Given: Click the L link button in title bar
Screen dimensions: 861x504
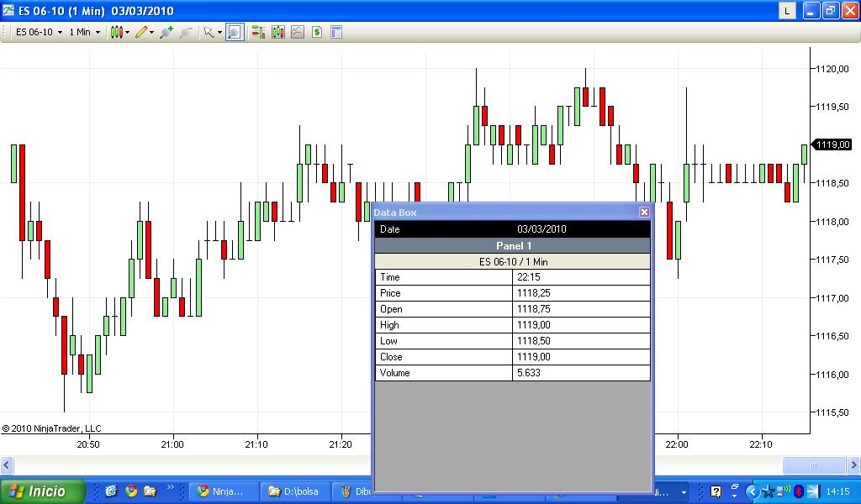Looking at the screenshot, I should 787,10.
